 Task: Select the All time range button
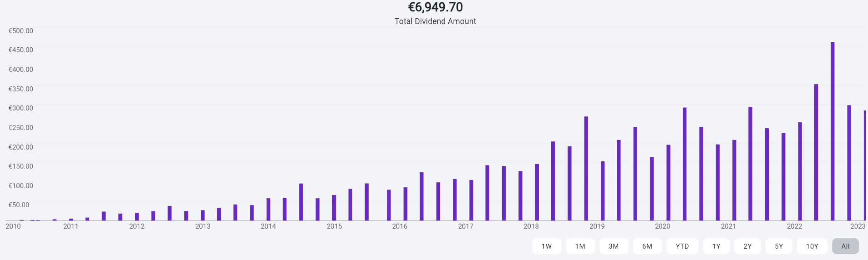pos(845,246)
